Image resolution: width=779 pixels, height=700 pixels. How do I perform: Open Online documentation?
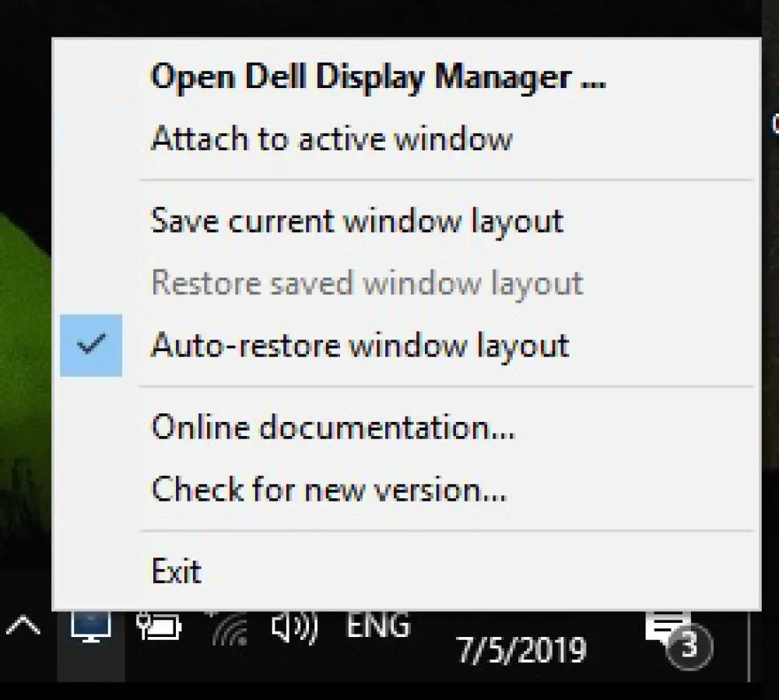click(x=332, y=427)
